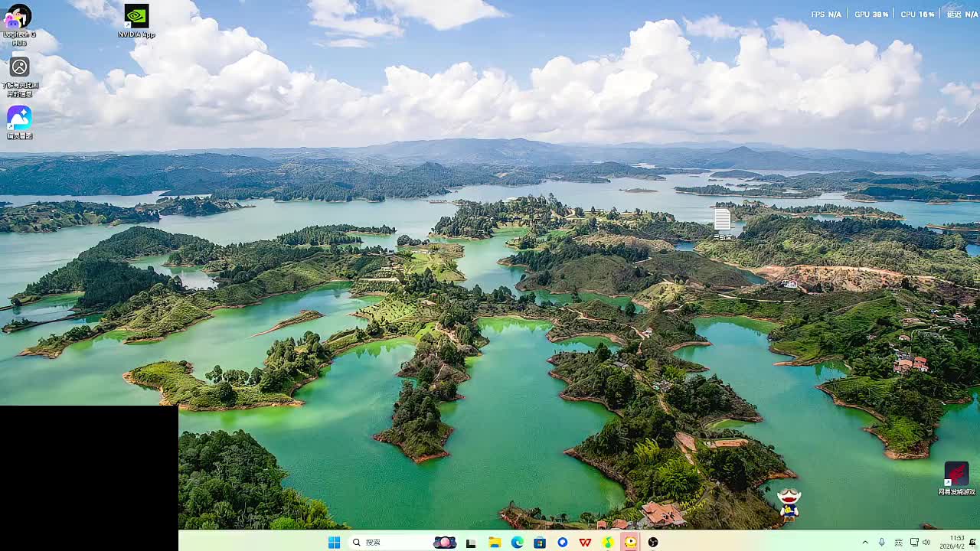Click the 'learn about this picture' desktop icon
The image size is (980, 551).
tap(19, 68)
